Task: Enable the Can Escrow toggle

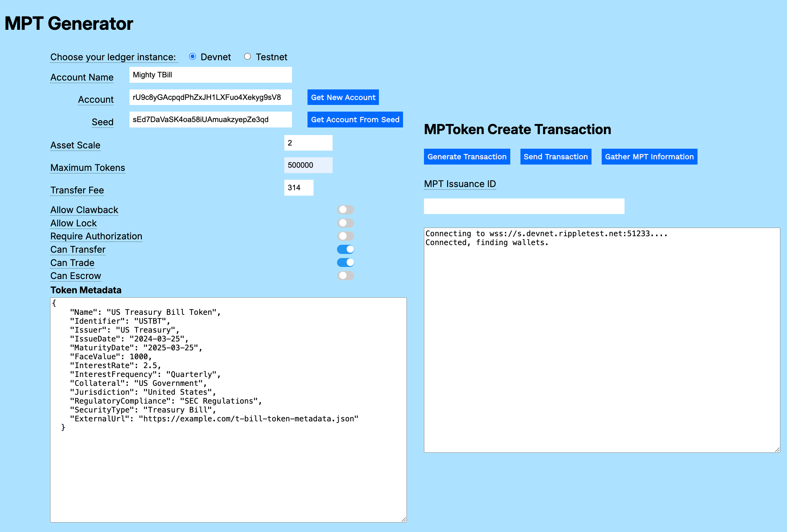Action: click(x=345, y=276)
